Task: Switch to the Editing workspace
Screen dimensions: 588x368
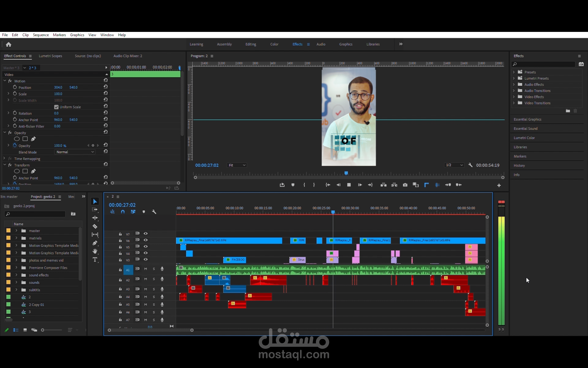Action: click(251, 44)
